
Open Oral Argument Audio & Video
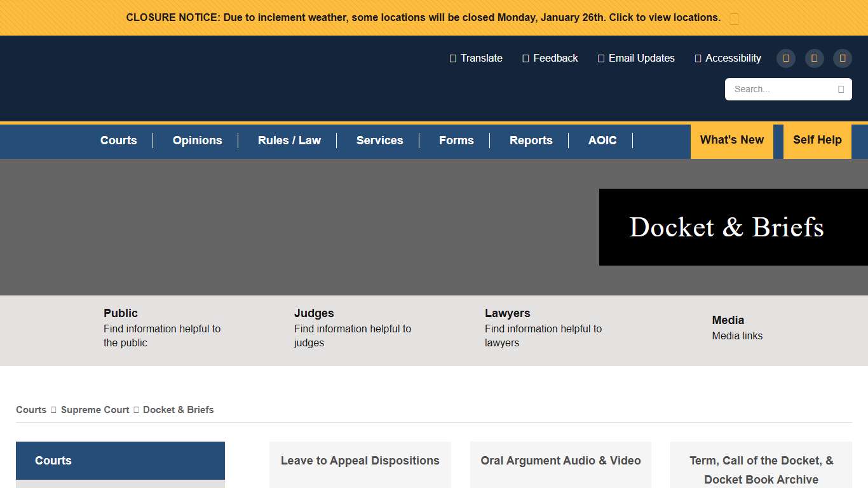tap(560, 460)
